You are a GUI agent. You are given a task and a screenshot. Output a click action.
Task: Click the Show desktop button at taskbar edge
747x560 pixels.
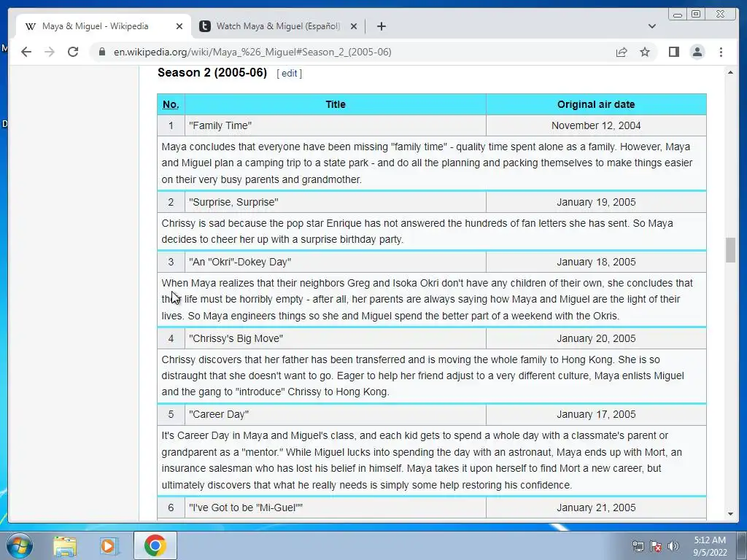click(742, 545)
